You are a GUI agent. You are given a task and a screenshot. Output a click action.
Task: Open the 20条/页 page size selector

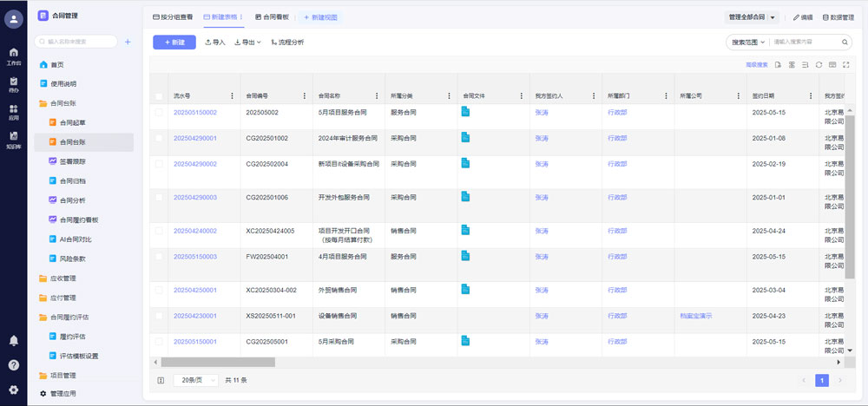[x=194, y=380]
